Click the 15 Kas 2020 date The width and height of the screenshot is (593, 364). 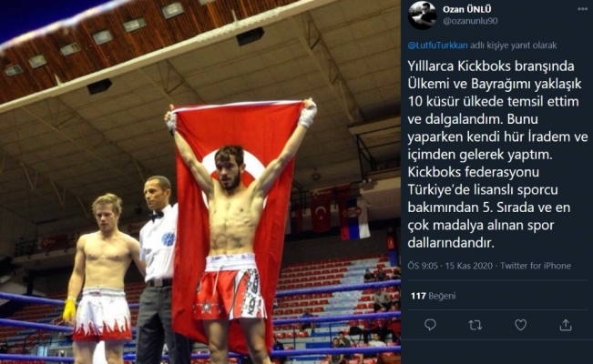click(x=468, y=266)
